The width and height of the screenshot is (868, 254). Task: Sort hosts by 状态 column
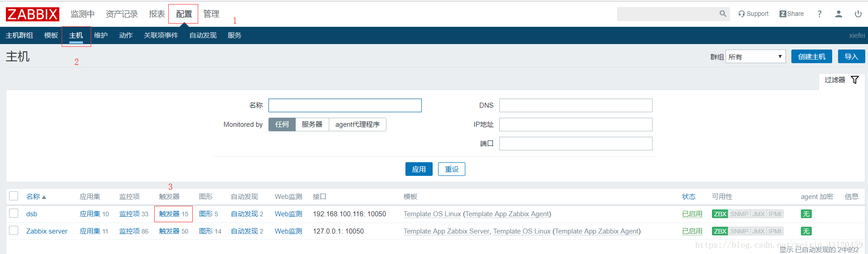tap(689, 197)
